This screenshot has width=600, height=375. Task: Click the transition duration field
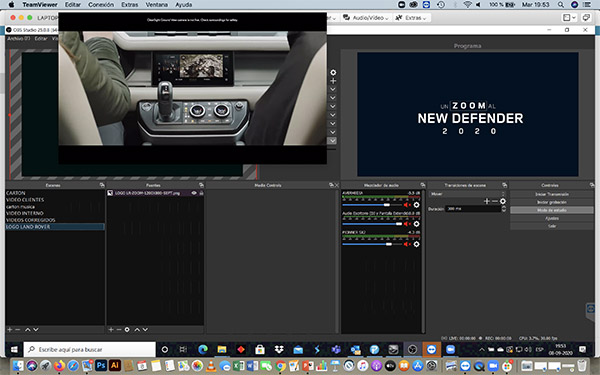click(x=473, y=209)
